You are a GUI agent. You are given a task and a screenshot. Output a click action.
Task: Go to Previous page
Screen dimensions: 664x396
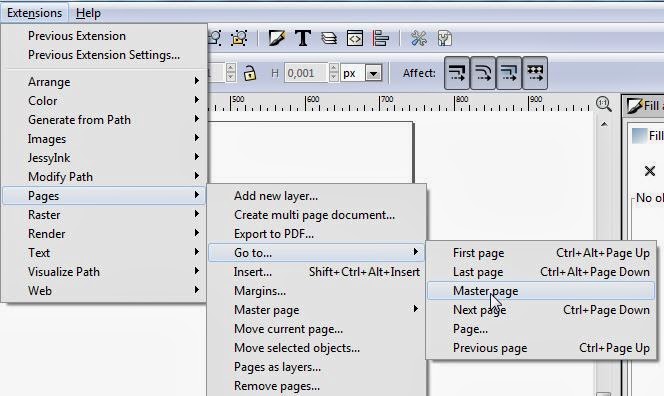[541, 348]
